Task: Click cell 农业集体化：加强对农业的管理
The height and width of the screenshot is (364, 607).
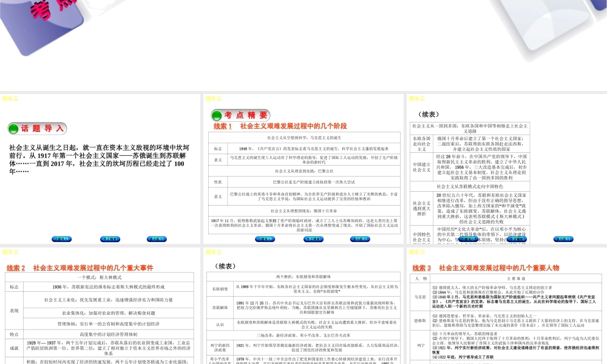Action: tap(109, 313)
